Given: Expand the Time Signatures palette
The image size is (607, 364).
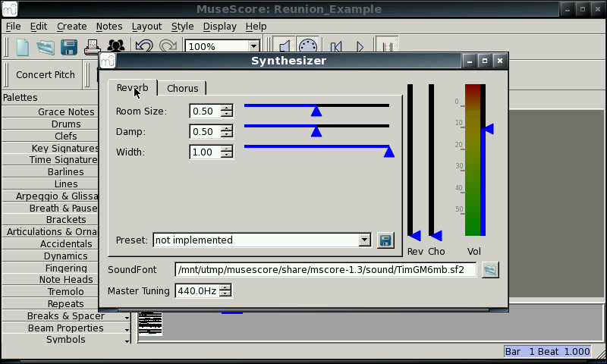Looking at the screenshot, I should 50,160.
